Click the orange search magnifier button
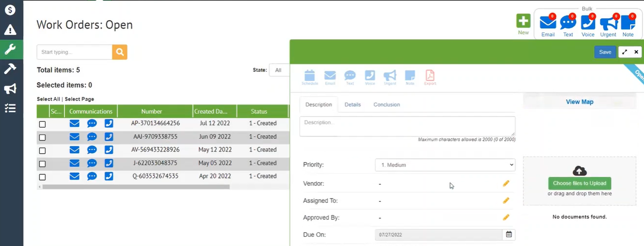 click(120, 52)
